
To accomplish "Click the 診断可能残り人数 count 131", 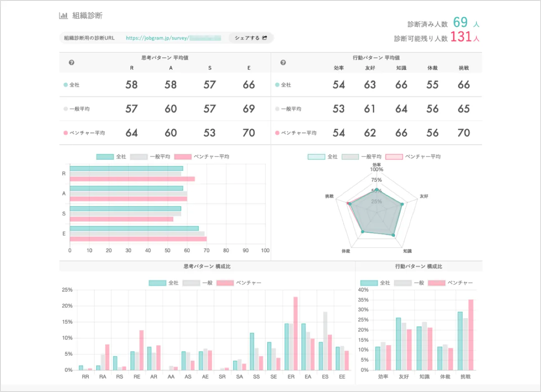I will [x=461, y=37].
